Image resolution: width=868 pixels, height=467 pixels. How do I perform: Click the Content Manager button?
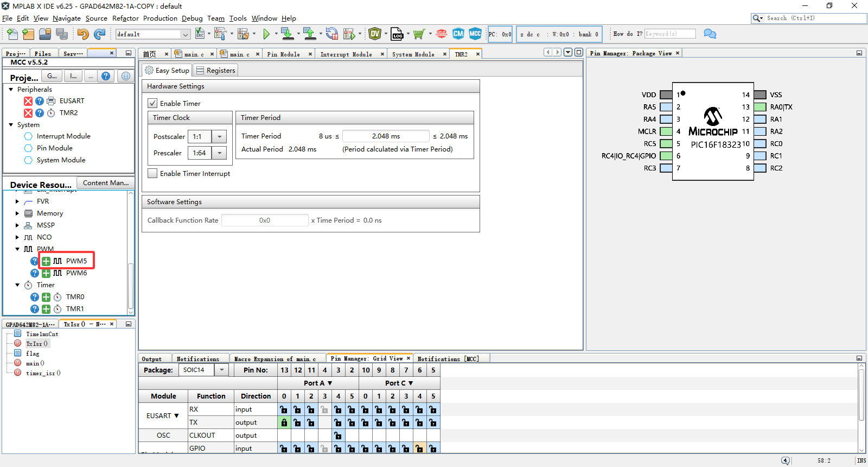tap(105, 183)
